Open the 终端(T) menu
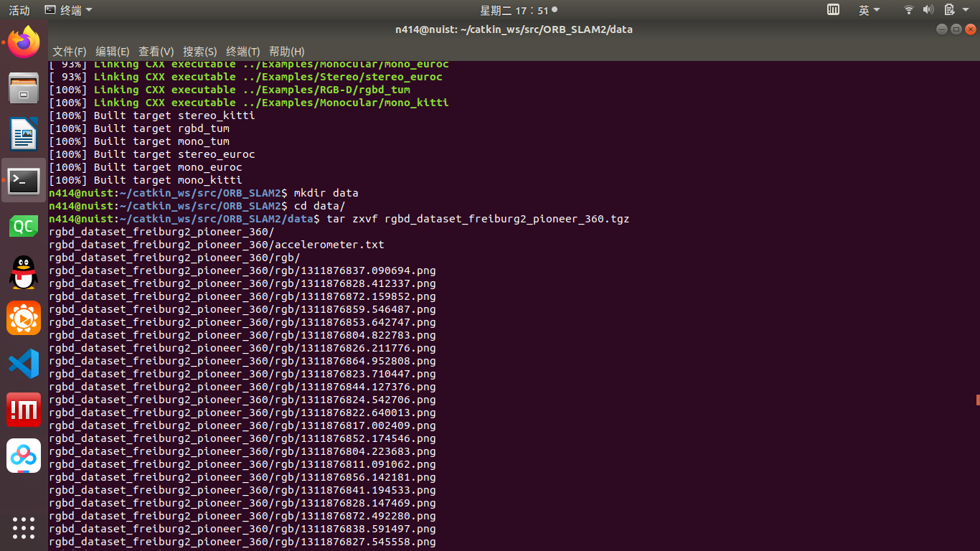 [x=243, y=52]
